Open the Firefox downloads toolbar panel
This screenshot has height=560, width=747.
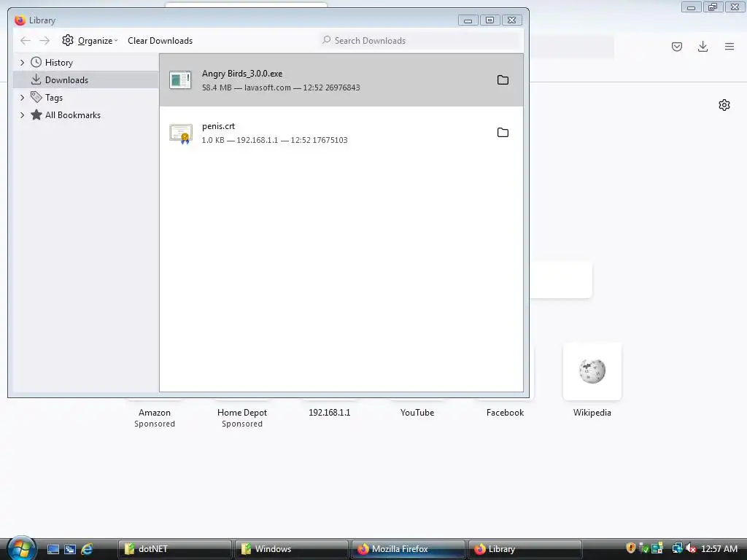[x=703, y=47]
